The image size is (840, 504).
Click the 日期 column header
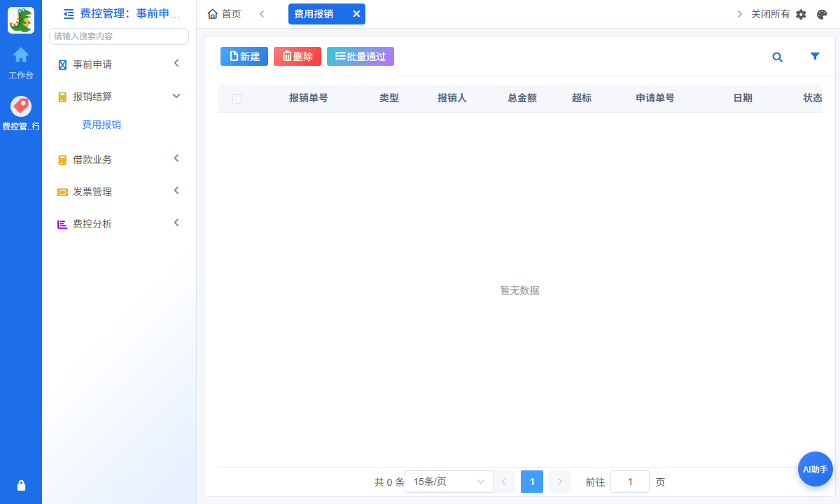(x=743, y=98)
